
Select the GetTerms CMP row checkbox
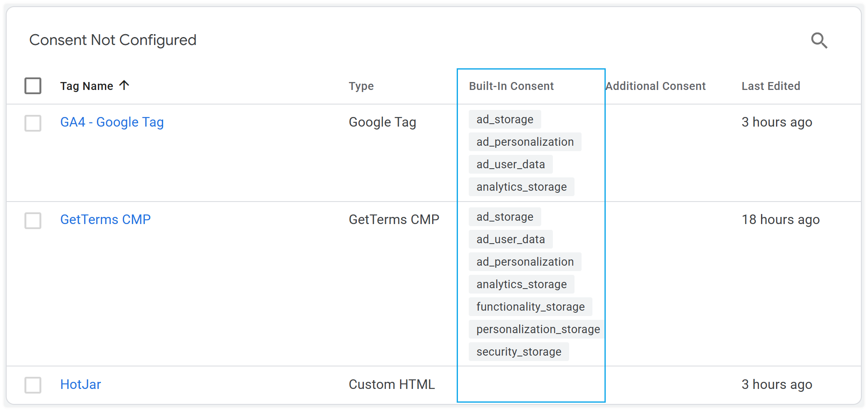(33, 221)
